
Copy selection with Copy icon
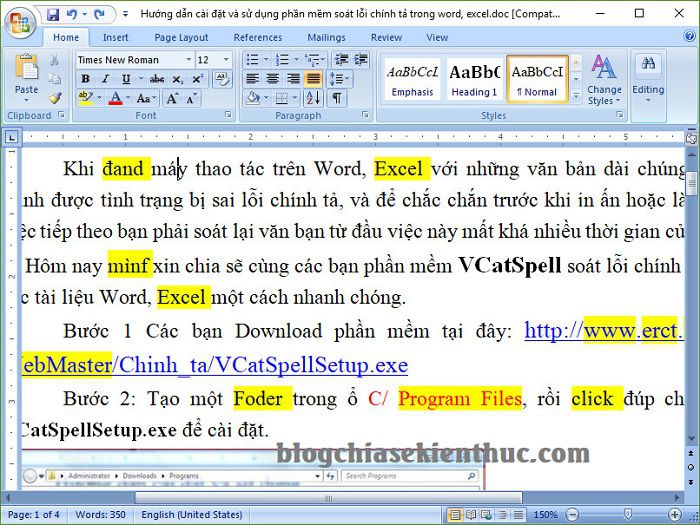click(54, 79)
